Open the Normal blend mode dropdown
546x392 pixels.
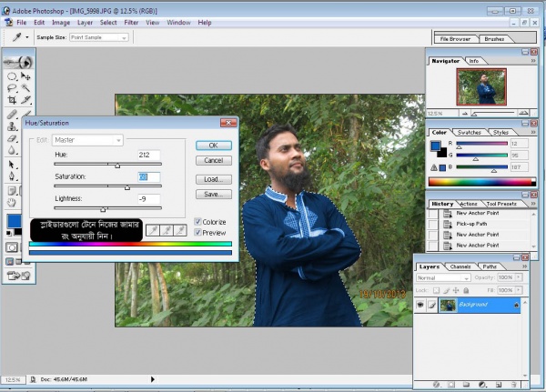(x=443, y=277)
